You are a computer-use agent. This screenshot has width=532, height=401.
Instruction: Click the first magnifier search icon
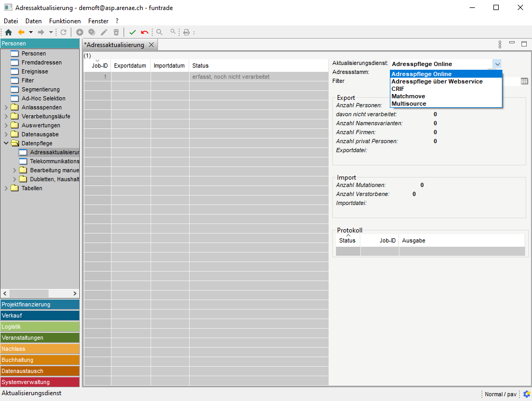click(159, 32)
